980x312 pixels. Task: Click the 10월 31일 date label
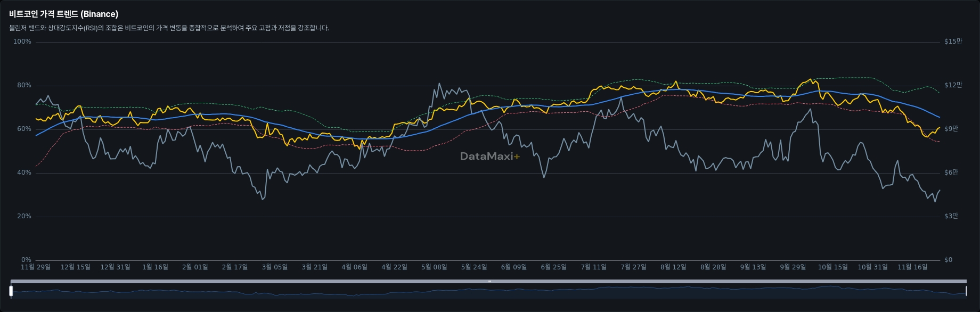(872, 267)
